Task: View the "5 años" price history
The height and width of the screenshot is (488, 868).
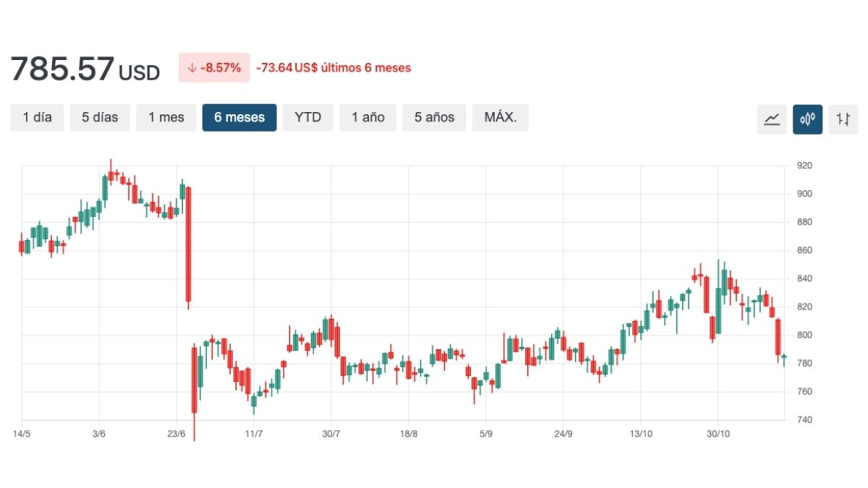Action: tap(433, 117)
